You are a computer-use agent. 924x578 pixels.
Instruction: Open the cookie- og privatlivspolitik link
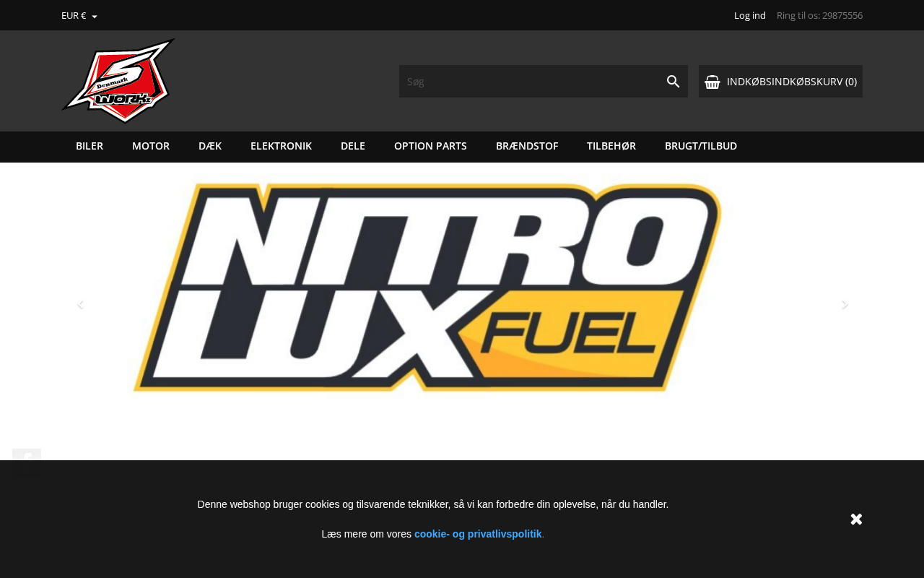(478, 534)
